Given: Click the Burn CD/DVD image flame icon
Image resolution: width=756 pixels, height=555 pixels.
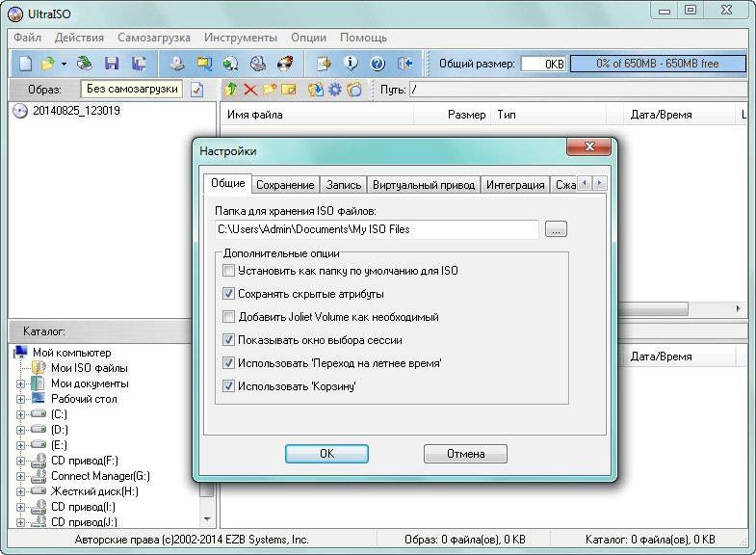Looking at the screenshot, I should click(285, 64).
